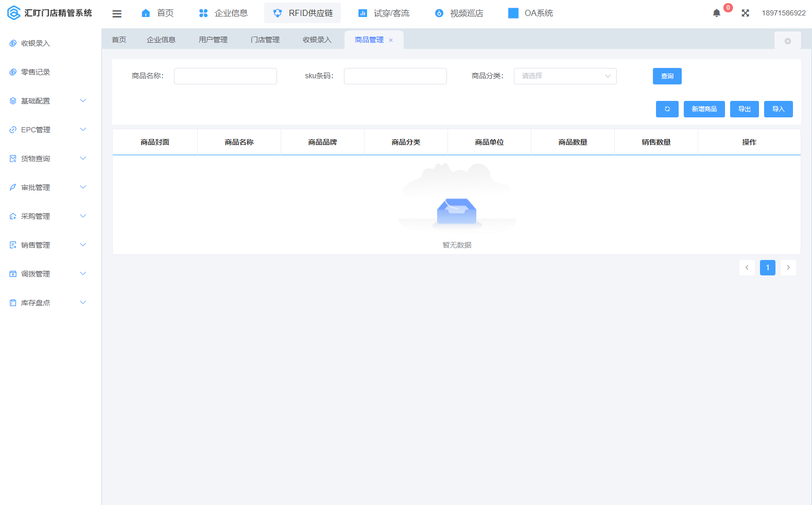Click the red notification count badge
Screen dimensions: 812x505
(728, 8)
